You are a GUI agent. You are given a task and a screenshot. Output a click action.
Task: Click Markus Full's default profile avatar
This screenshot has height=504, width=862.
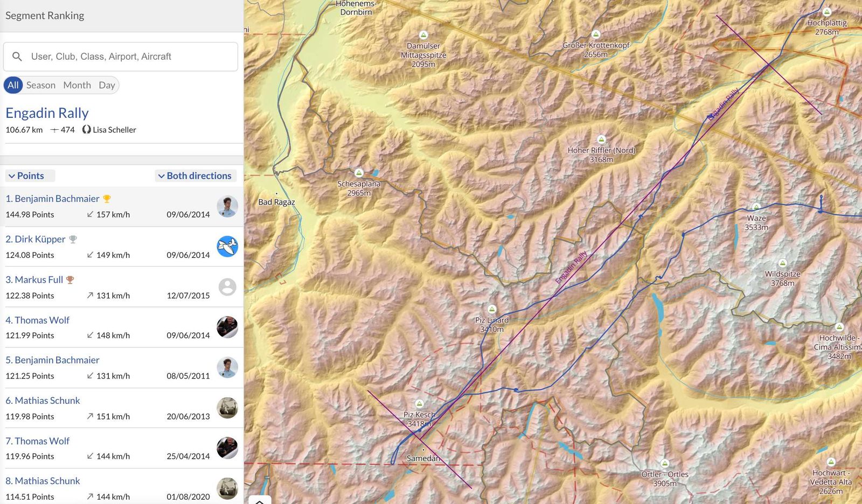pos(227,287)
